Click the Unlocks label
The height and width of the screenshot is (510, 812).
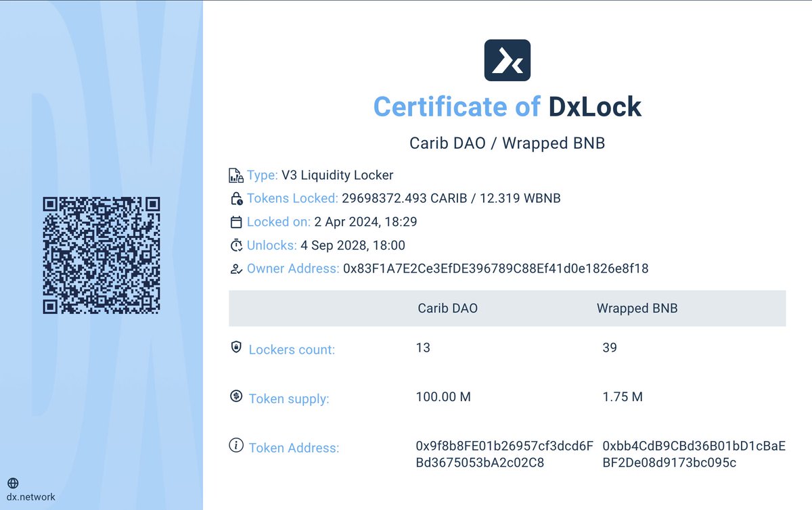[272, 245]
